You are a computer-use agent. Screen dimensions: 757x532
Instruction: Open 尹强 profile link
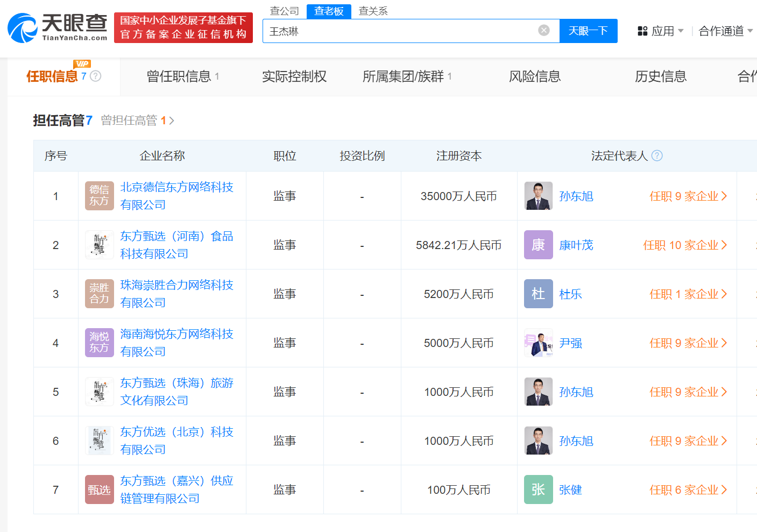click(x=570, y=343)
